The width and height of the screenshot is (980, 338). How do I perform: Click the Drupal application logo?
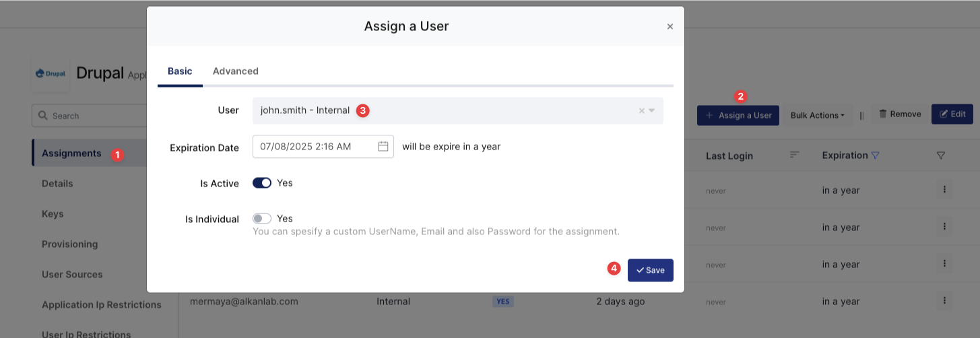50,73
